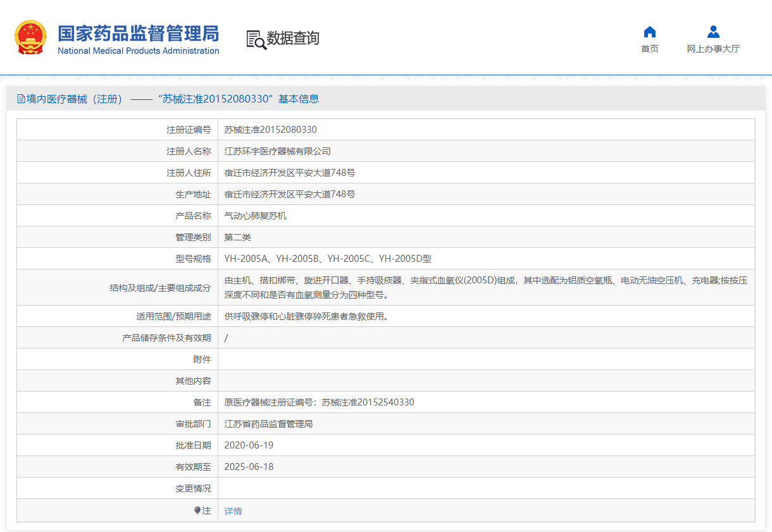
Task: Select the 生产地址 label cell
Action: [x=117, y=194]
